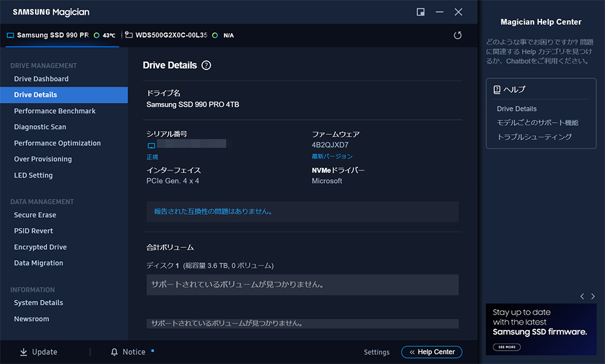605x364 pixels.
Task: Select the Samsung SSD 990 PRO drive tab
Action: point(62,35)
